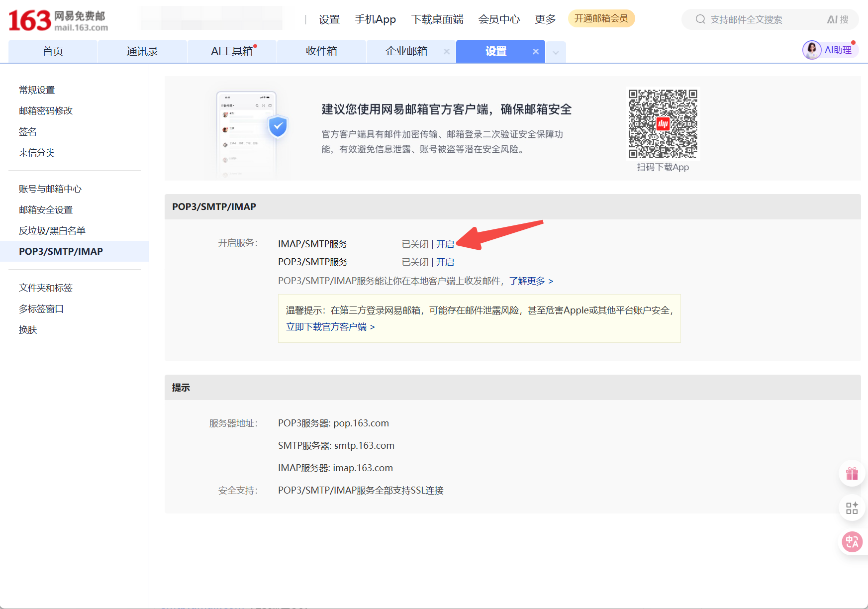Screen dimensions: 868x609
Task: Expand the tab list dropdown arrow
Action: click(556, 52)
